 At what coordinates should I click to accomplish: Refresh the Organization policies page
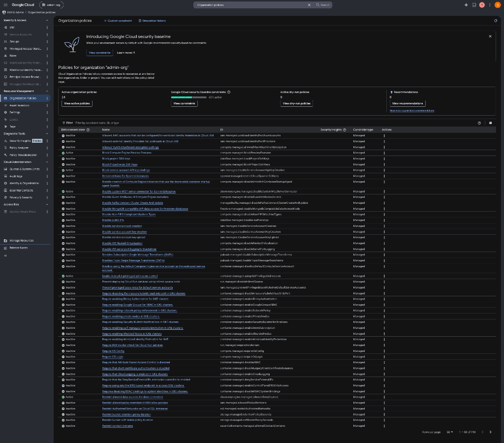495,21
